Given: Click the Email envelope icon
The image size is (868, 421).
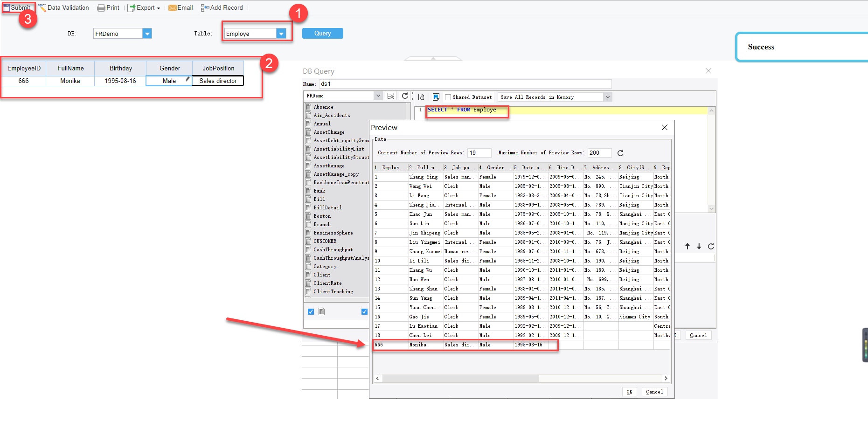Looking at the screenshot, I should 172,7.
